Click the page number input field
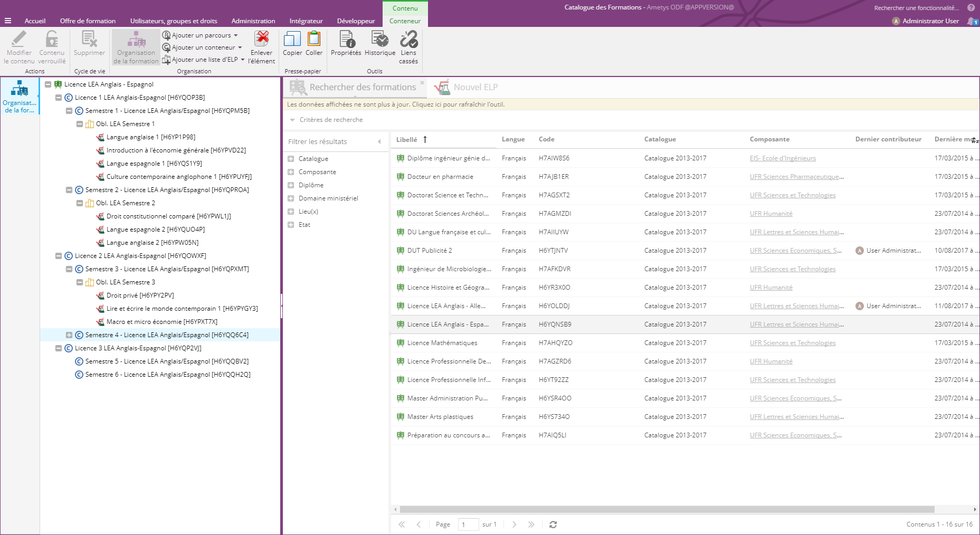Image resolution: width=980 pixels, height=535 pixels. pos(468,524)
